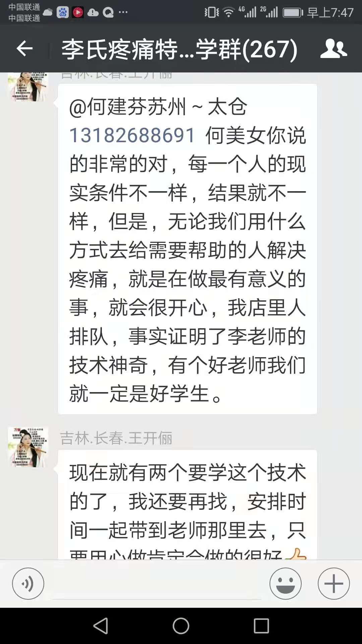Tap the back arrow in chat header
This screenshot has height=644, width=362.
[x=24, y=49]
